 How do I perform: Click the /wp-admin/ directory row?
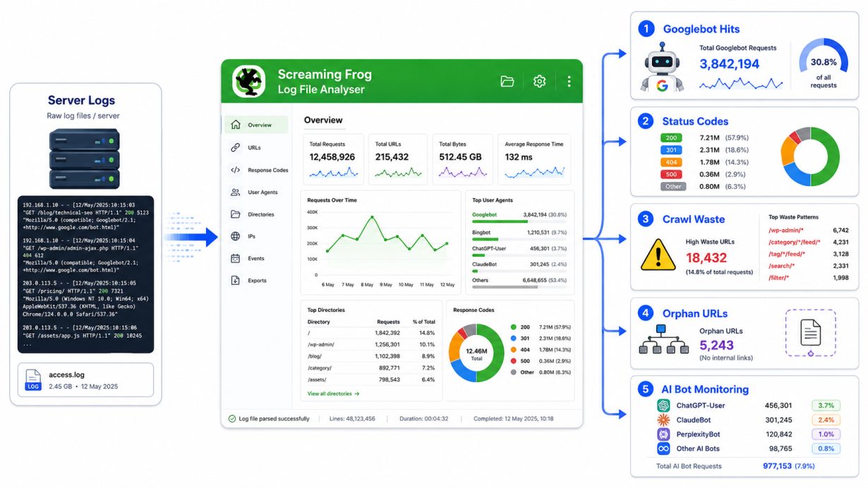pos(371,345)
